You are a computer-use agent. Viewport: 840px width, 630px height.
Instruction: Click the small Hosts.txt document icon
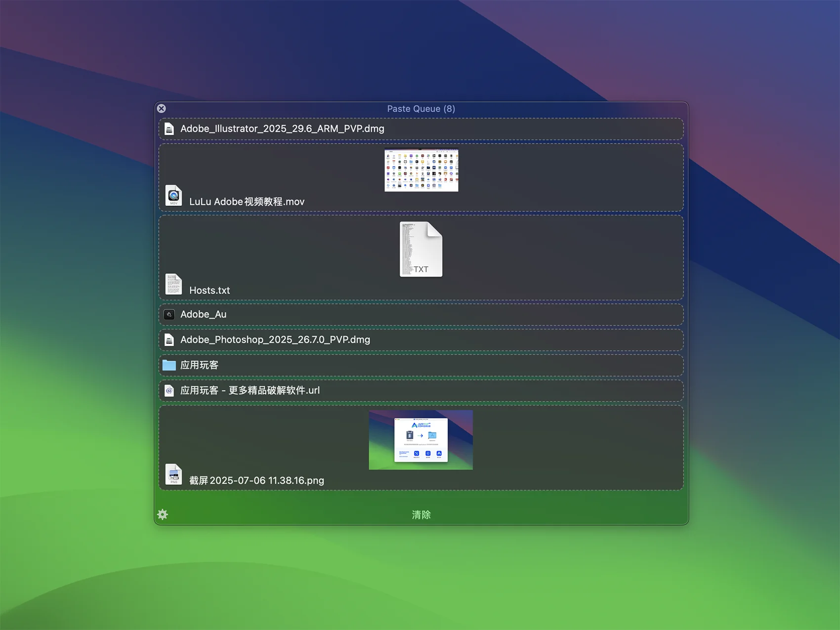pyautogui.click(x=173, y=284)
